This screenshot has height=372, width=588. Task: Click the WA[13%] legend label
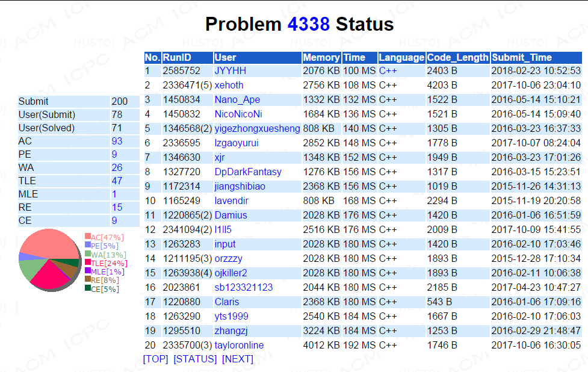click(x=109, y=255)
